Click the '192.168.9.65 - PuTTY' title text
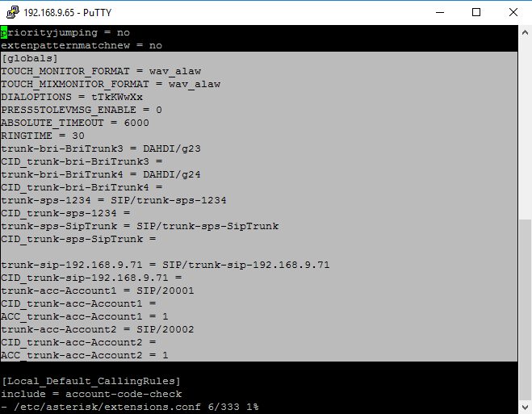The height and width of the screenshot is (414, 532). 68,13
